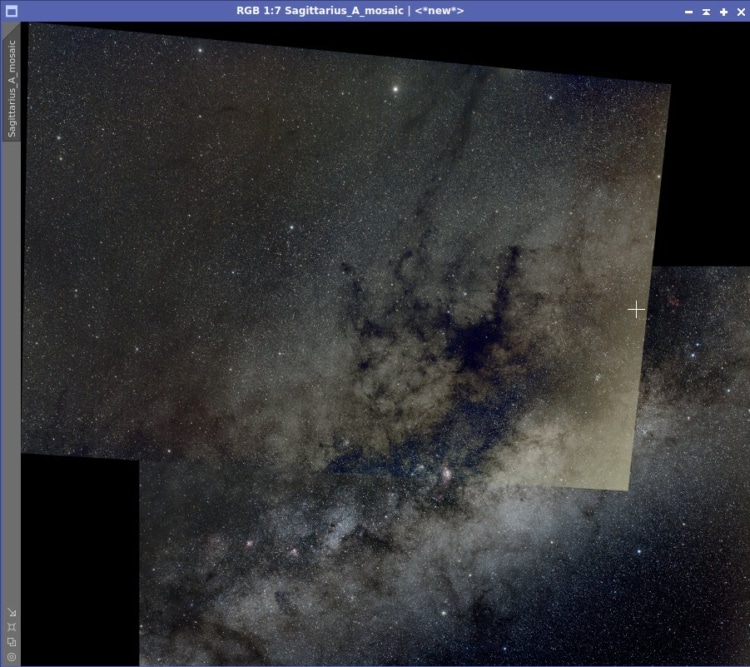Click the window menu icon in title bar
This screenshot has height=667, width=750.
[x=11, y=11]
